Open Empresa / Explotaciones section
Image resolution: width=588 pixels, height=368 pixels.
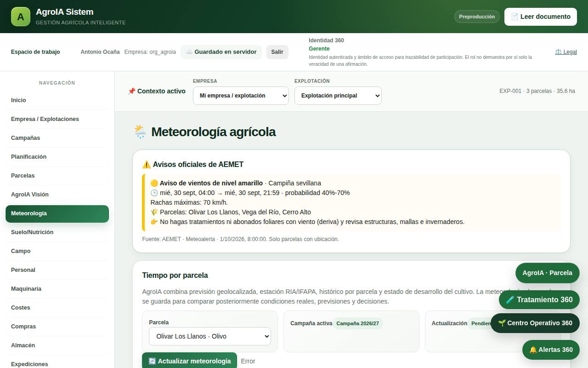coord(57,119)
